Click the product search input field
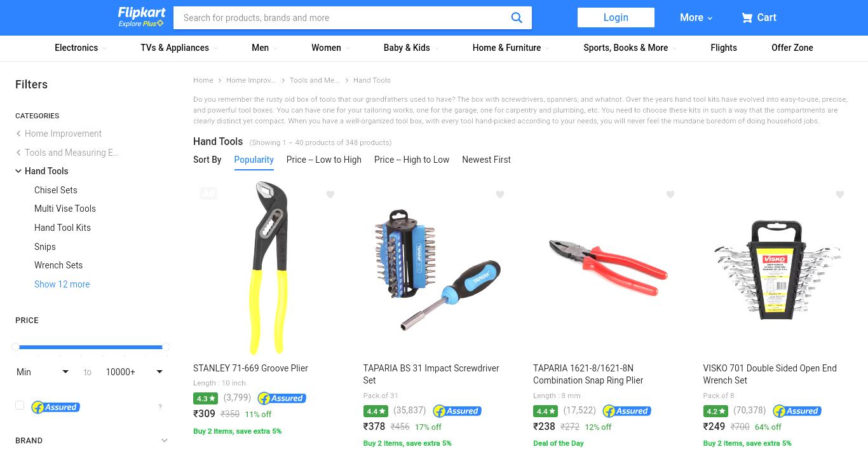868x463 pixels. coord(342,18)
